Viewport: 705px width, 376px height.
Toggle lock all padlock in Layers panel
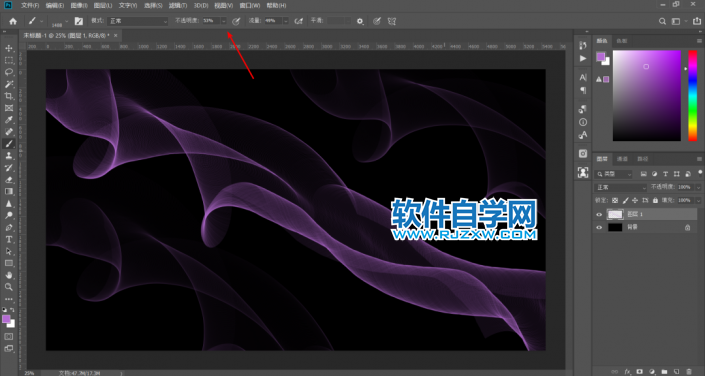point(655,200)
